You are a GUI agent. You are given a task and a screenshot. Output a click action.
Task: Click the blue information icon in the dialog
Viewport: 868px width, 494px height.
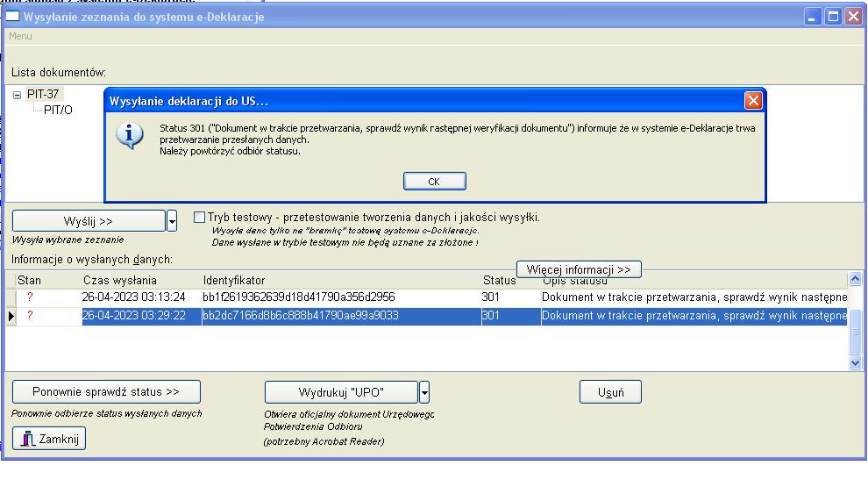131,136
